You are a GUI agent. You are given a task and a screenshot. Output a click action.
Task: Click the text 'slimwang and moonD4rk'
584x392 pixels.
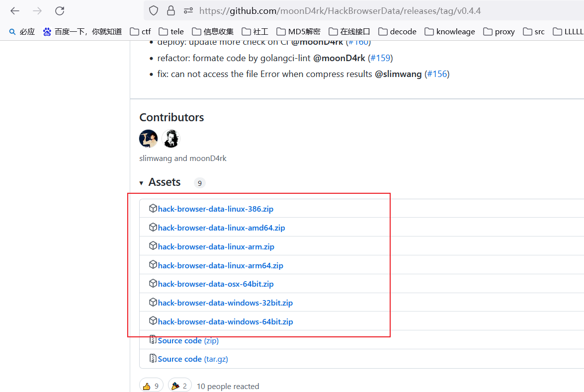(x=183, y=158)
